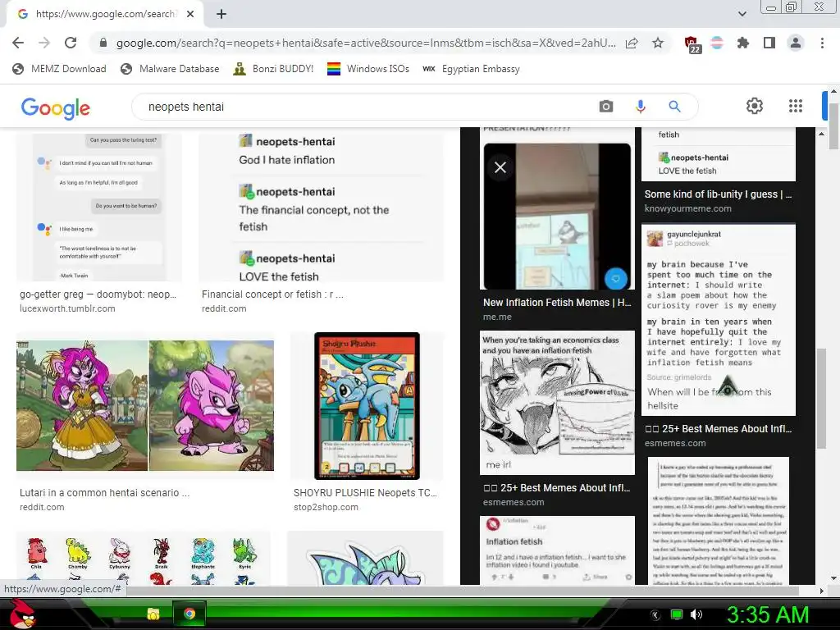Click the network monitor tray icon
This screenshot has width=840, height=630.
point(677,614)
